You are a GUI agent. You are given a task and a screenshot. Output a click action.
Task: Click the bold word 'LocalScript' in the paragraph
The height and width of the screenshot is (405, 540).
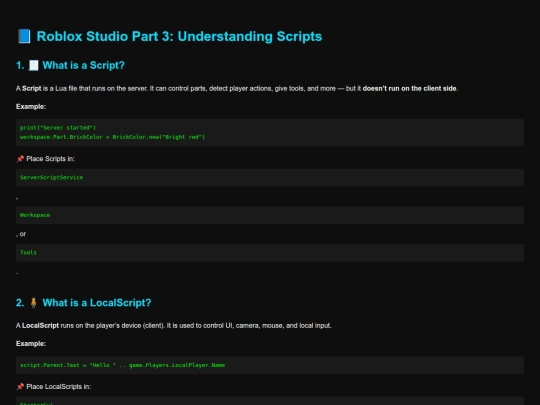point(41,325)
